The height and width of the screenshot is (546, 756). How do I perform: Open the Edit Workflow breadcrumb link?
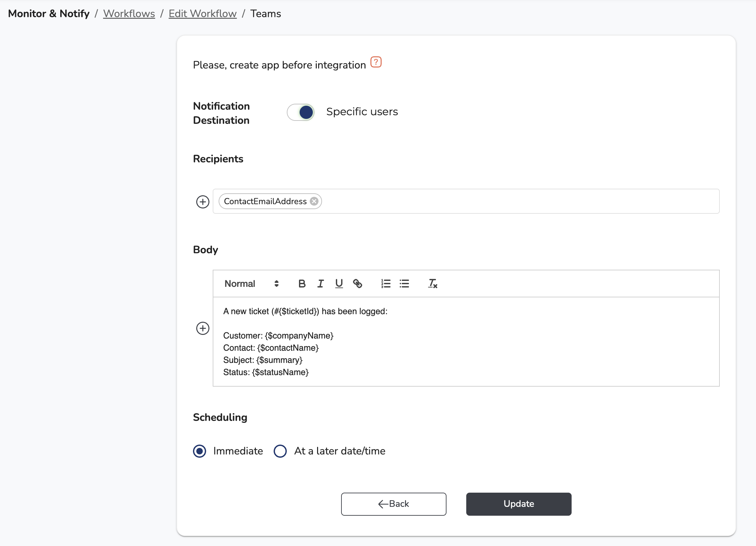pos(202,14)
